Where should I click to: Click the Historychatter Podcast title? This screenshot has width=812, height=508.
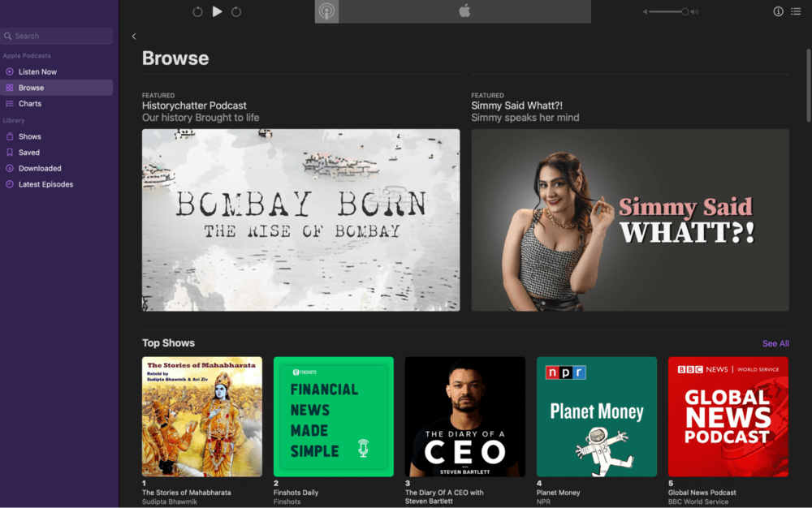point(194,105)
